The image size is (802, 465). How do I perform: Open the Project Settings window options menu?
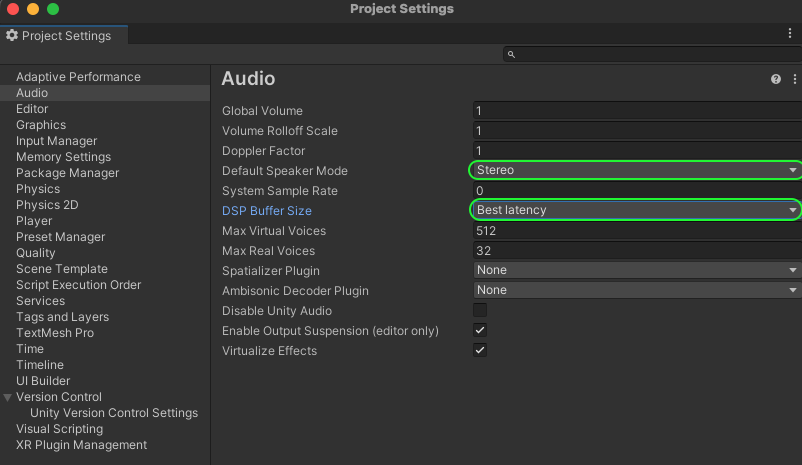(x=790, y=34)
